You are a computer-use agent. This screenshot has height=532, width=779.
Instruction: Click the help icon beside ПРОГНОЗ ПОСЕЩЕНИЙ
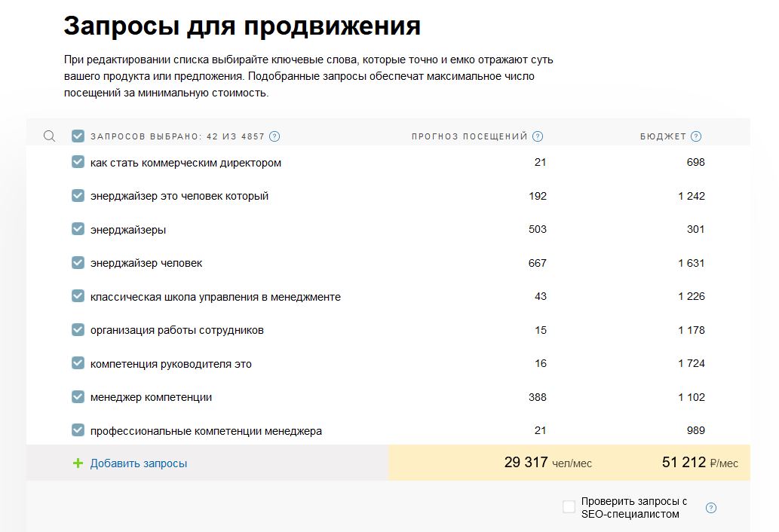pos(537,136)
